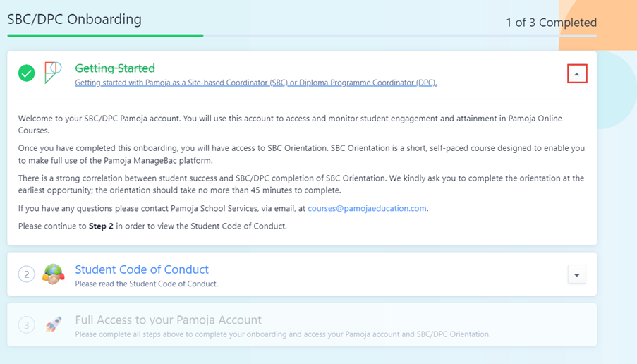Screen dimensions: 637x364
Task: Click the Pamoja logo icon
Action: coord(53,73)
